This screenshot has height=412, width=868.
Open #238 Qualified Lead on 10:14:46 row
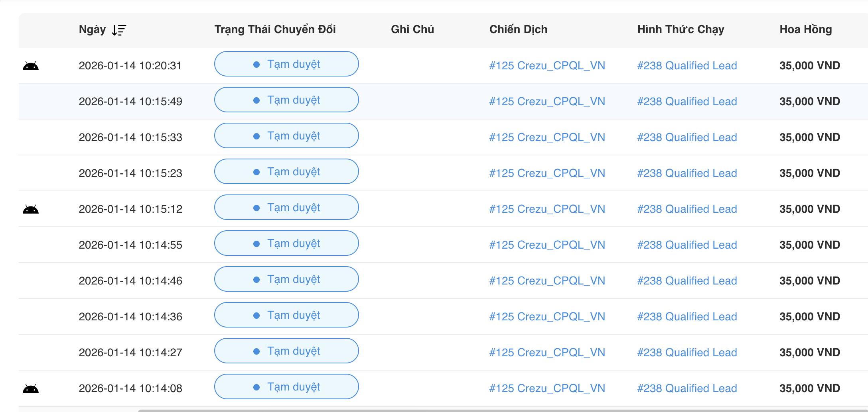click(x=687, y=281)
